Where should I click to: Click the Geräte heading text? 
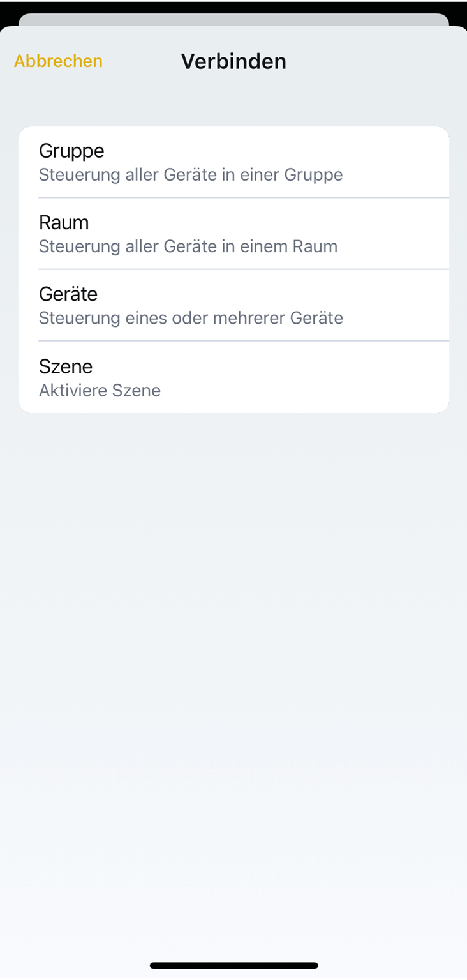68,294
